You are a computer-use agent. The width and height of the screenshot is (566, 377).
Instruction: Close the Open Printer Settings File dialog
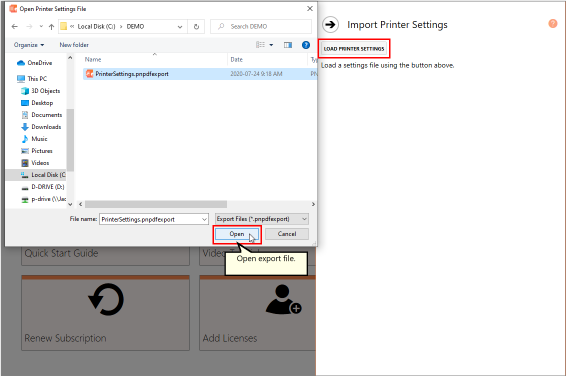point(310,9)
